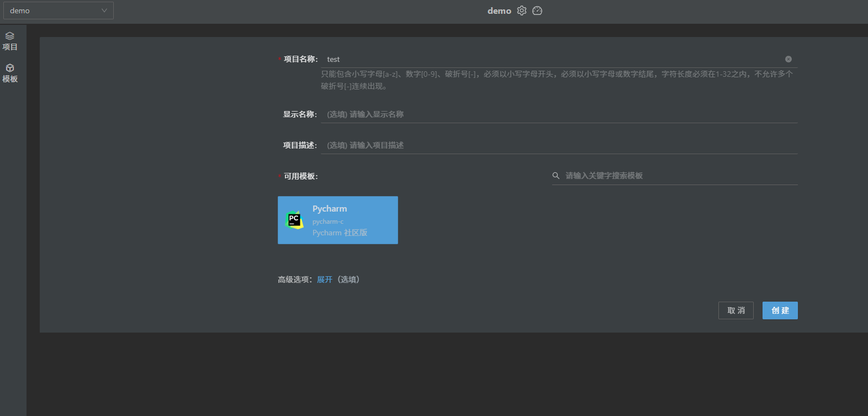The image size is (868, 416).
Task: Open 模板 in the left sidebar
Action: tap(10, 73)
